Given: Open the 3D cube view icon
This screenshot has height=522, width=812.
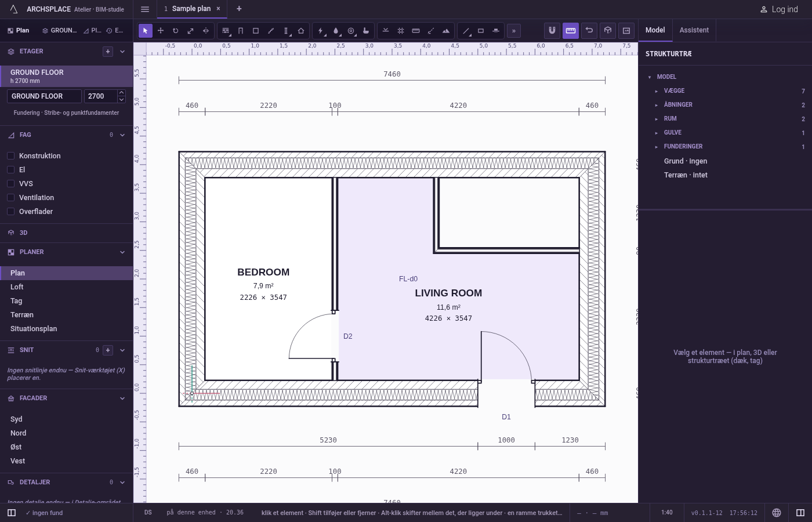Looking at the screenshot, I should click(608, 31).
